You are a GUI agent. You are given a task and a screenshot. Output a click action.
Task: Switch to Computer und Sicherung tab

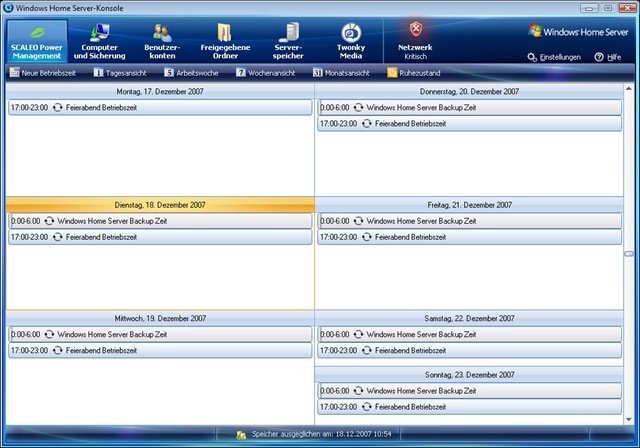point(100,41)
